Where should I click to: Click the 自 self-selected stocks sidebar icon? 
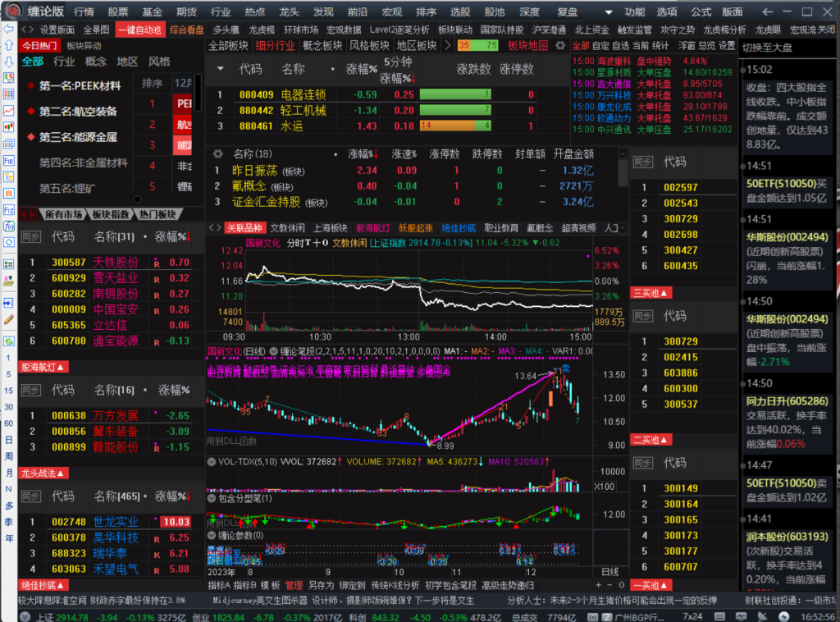click(x=8, y=194)
